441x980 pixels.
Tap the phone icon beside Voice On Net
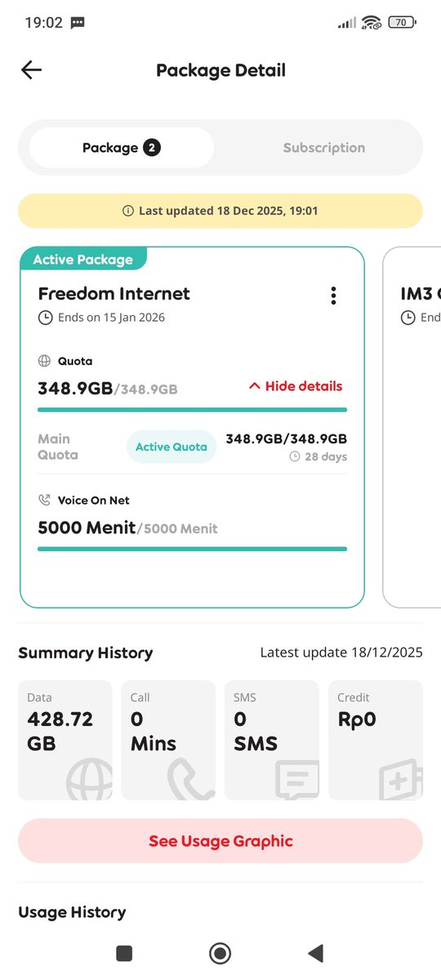click(x=44, y=500)
